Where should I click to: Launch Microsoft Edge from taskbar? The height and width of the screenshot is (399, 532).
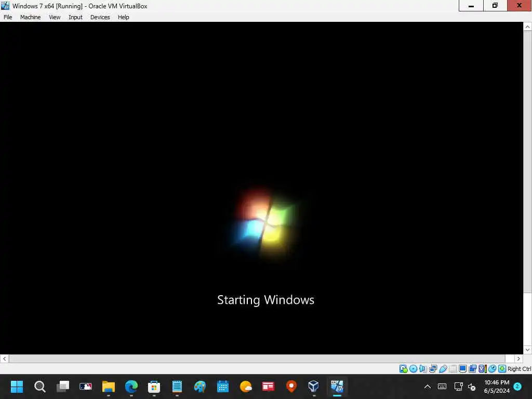(x=131, y=387)
